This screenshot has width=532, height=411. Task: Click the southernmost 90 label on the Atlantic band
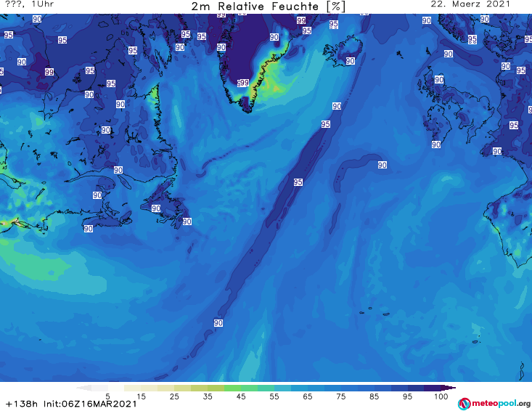pyautogui.click(x=218, y=323)
